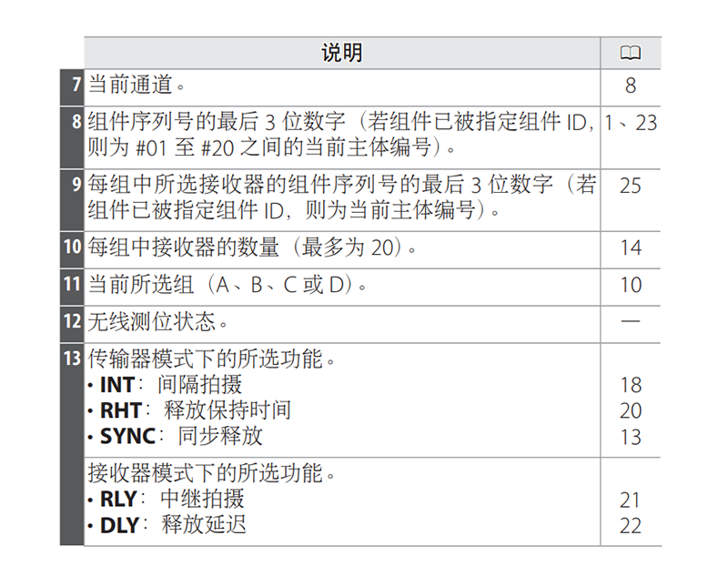This screenshot has width=728, height=576.
Task: Click the 无线测位状态 description text
Action: pyautogui.click(x=157, y=321)
